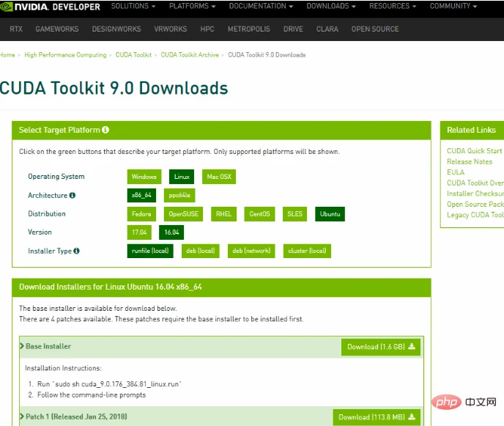Image resolution: width=504 pixels, height=426 pixels.
Task: Pick the Fedora distribution
Action: click(141, 214)
